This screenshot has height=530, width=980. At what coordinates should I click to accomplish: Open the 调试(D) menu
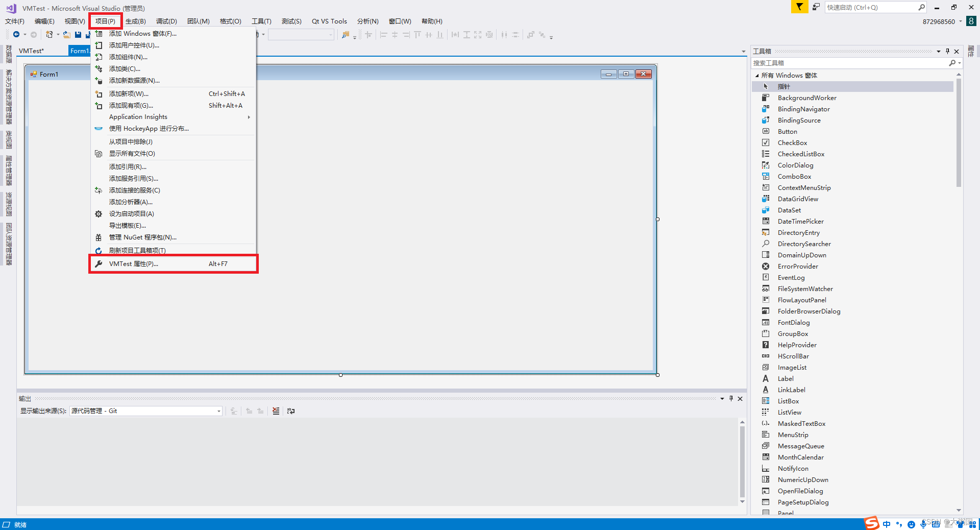tap(166, 21)
